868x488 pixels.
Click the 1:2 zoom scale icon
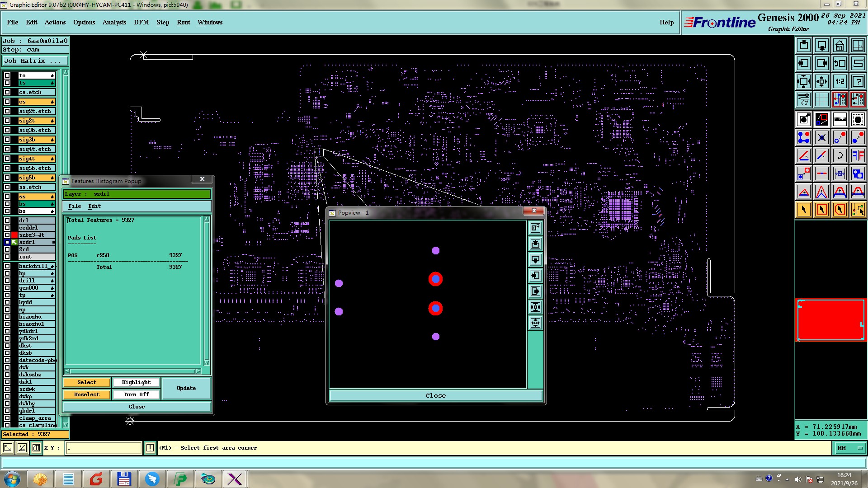click(840, 82)
